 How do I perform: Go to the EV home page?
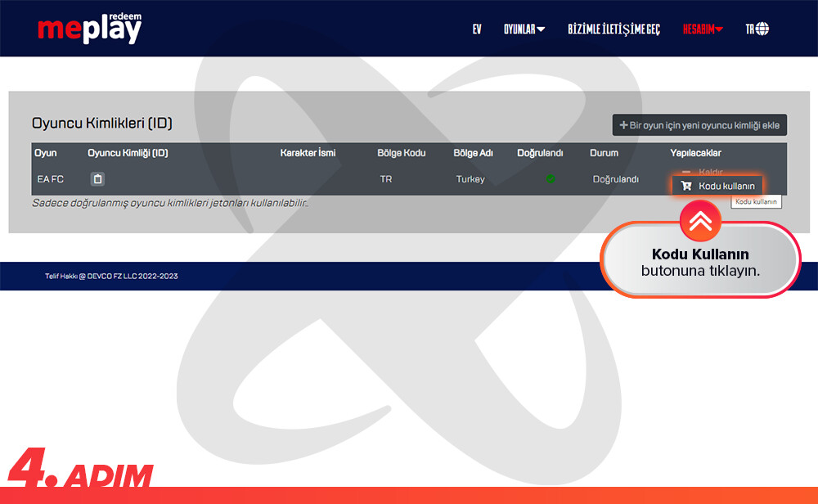(477, 29)
